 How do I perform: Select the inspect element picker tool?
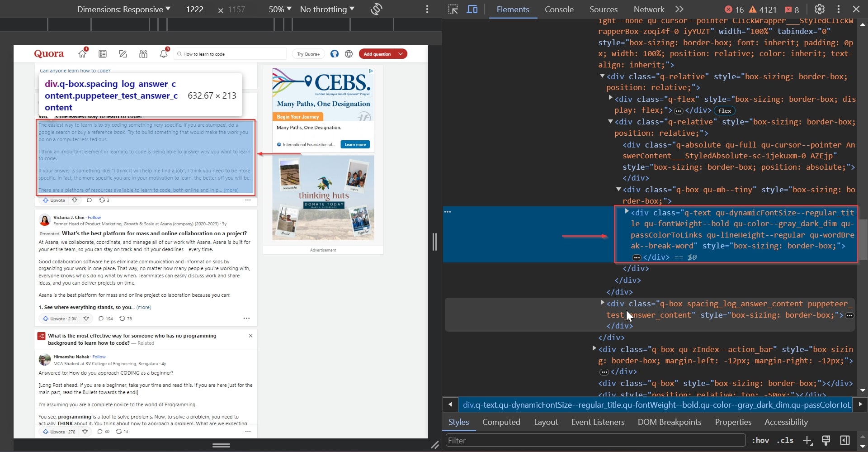[x=453, y=9]
